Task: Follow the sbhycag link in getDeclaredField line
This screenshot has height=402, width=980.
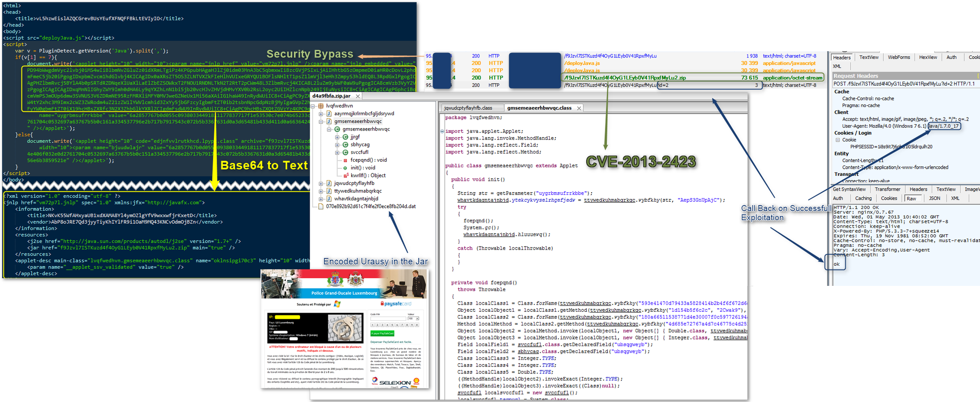Action: [528, 351]
